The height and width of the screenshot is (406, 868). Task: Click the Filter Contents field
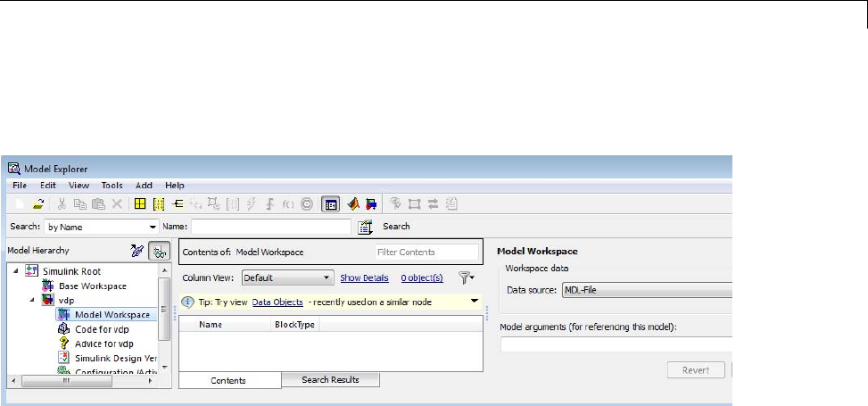click(x=426, y=252)
